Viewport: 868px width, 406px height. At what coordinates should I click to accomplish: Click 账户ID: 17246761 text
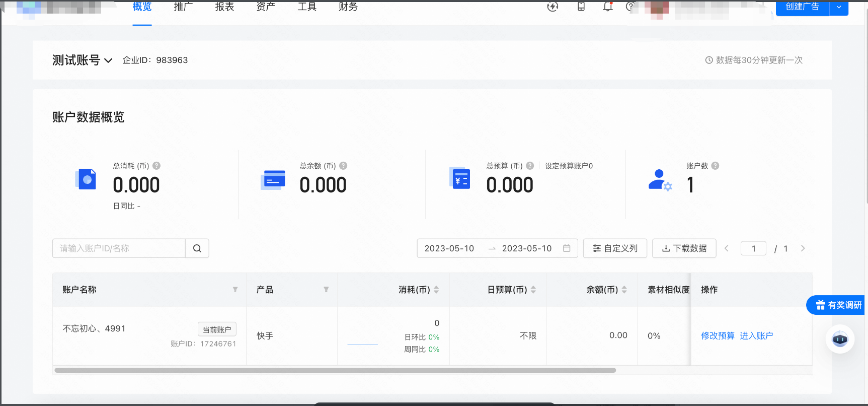click(x=203, y=344)
